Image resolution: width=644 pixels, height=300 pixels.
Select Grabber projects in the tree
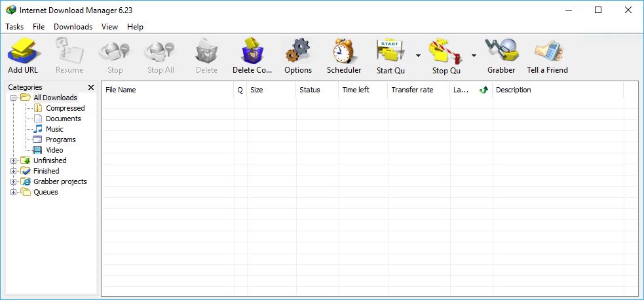point(60,181)
